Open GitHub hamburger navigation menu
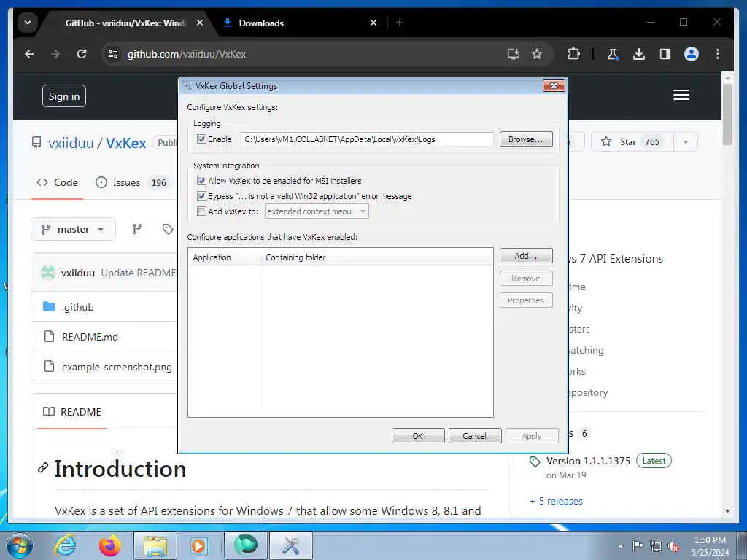 [681, 96]
